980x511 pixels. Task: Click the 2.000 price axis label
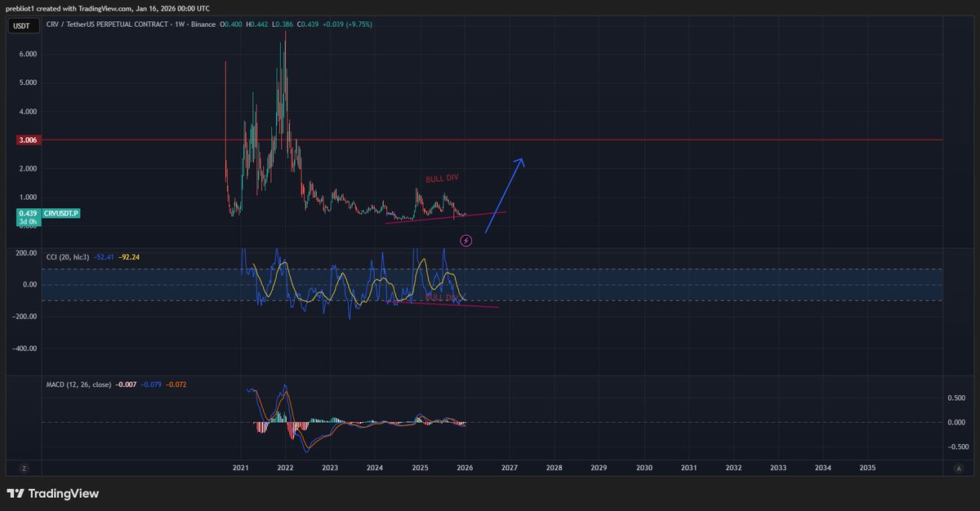pos(27,169)
